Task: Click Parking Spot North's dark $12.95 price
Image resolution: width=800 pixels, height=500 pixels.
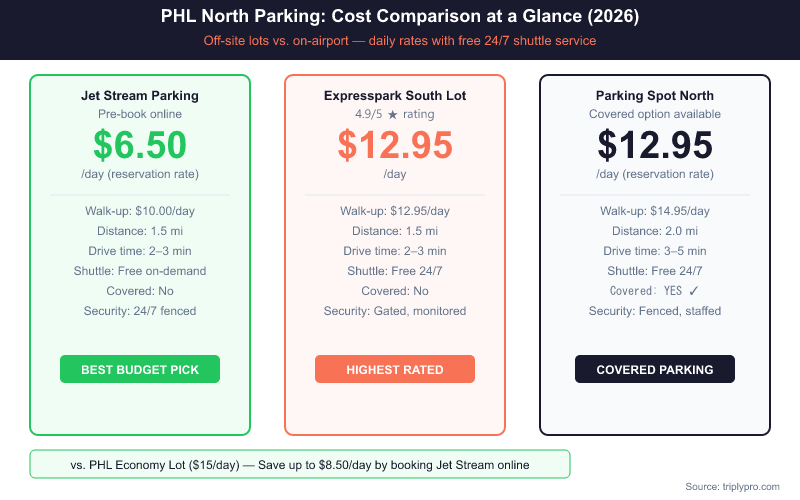Action: tap(655, 145)
